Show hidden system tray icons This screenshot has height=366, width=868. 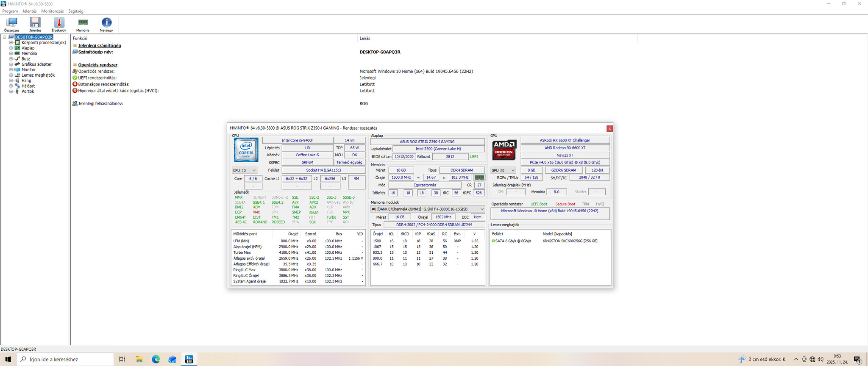pos(796,359)
